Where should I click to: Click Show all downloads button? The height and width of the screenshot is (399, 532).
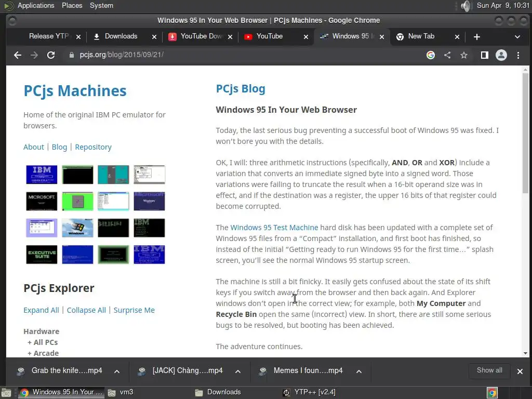point(489,370)
